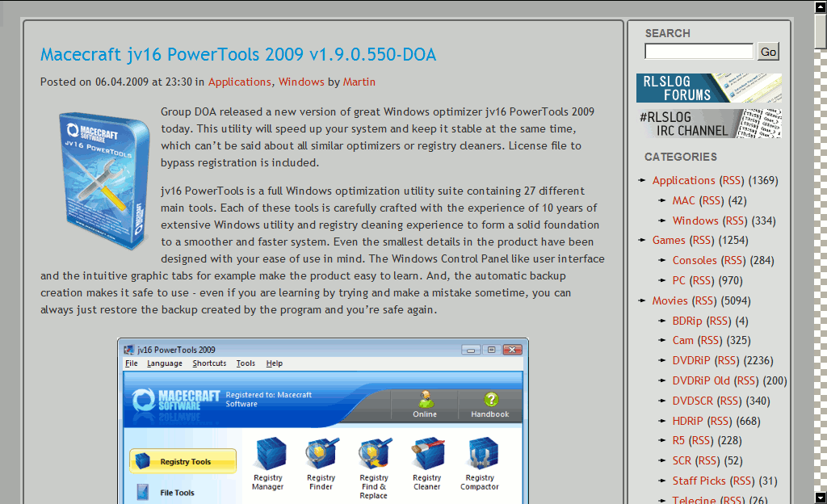Open the Applications category in sidebar
827x504 pixels.
click(x=683, y=180)
